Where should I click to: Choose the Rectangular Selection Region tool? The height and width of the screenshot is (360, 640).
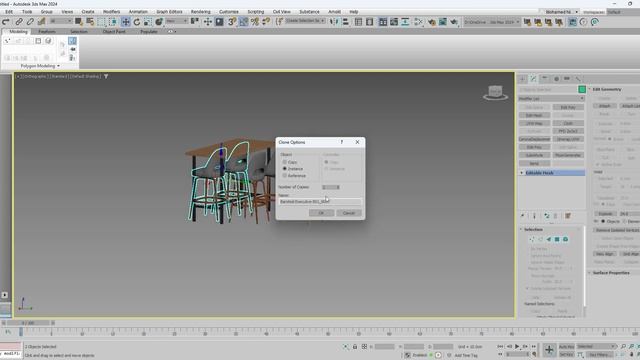[101, 22]
